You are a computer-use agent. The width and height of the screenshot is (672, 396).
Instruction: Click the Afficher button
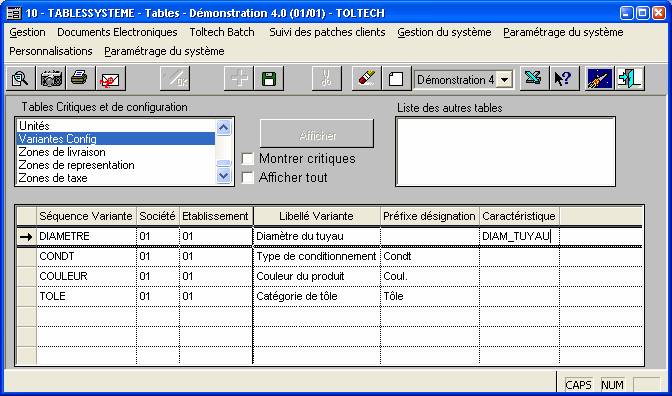[317, 135]
